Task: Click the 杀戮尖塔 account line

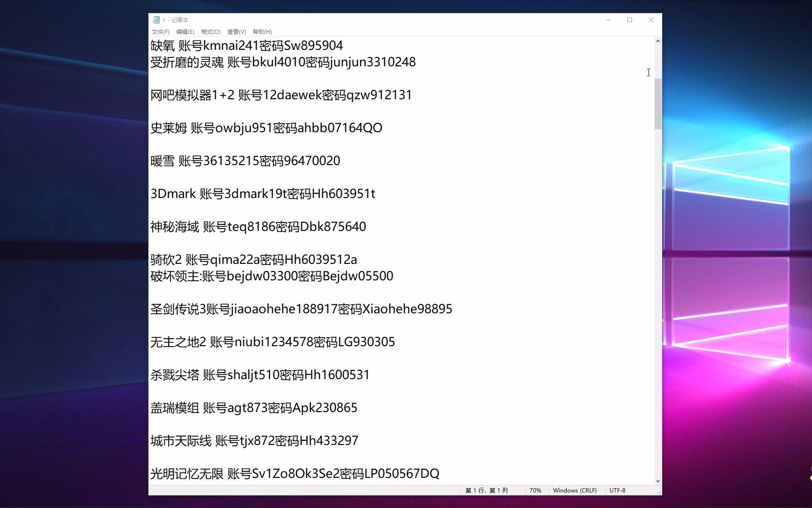Action: [260, 375]
